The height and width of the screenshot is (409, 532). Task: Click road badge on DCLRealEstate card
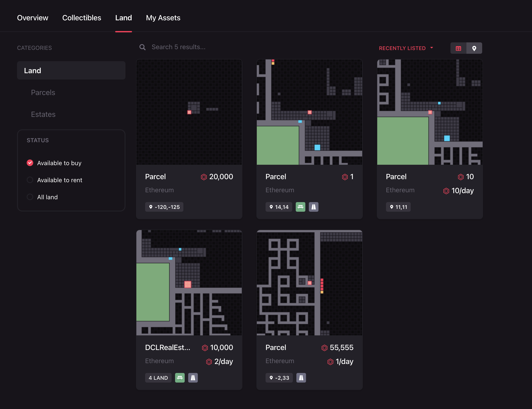(193, 378)
